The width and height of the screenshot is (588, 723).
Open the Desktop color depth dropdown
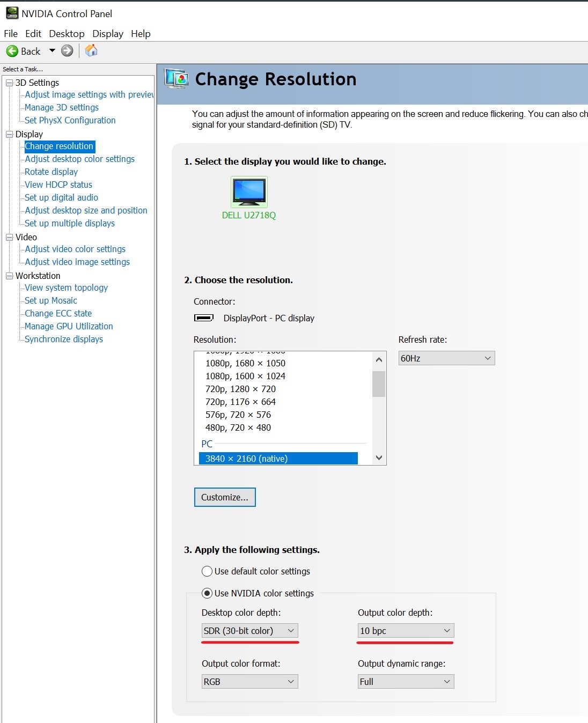pos(249,631)
